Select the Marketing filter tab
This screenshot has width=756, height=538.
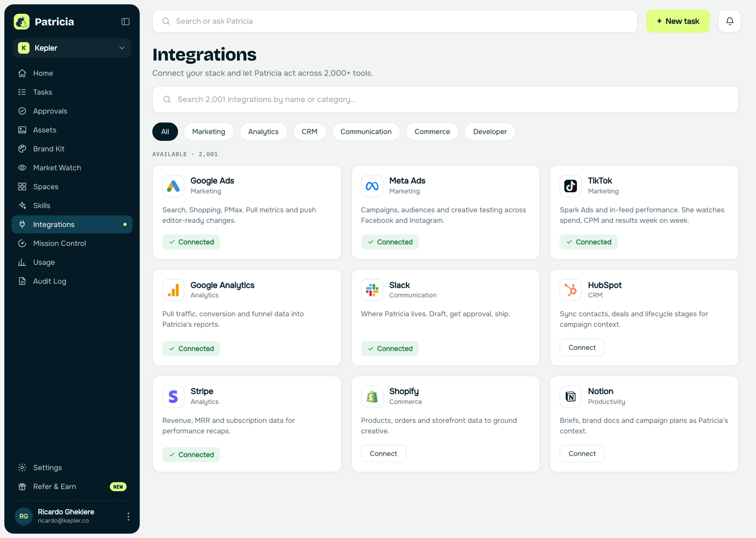pyautogui.click(x=208, y=132)
